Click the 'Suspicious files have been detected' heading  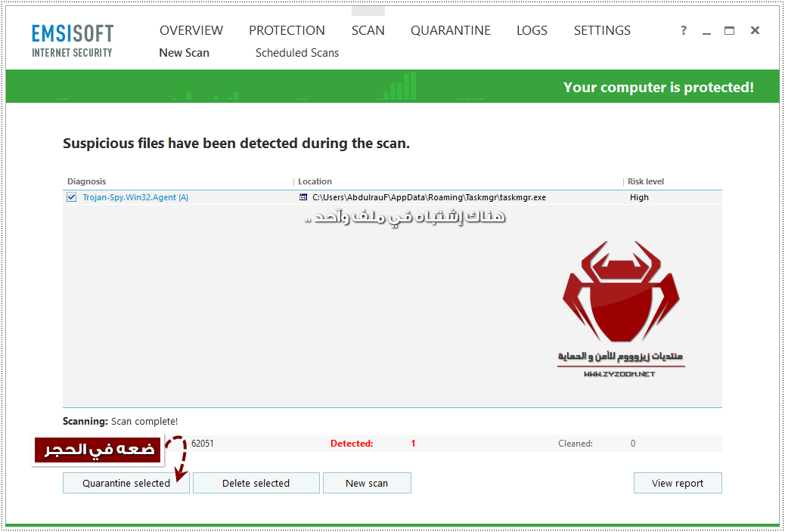click(x=236, y=144)
